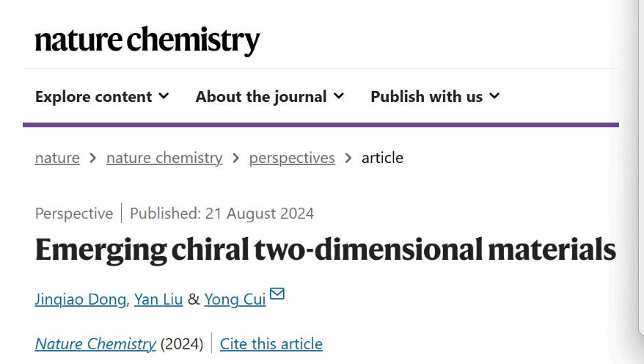The width and height of the screenshot is (644, 364).
Task: Click the italic Nature Chemistry journal link
Action: tap(95, 343)
